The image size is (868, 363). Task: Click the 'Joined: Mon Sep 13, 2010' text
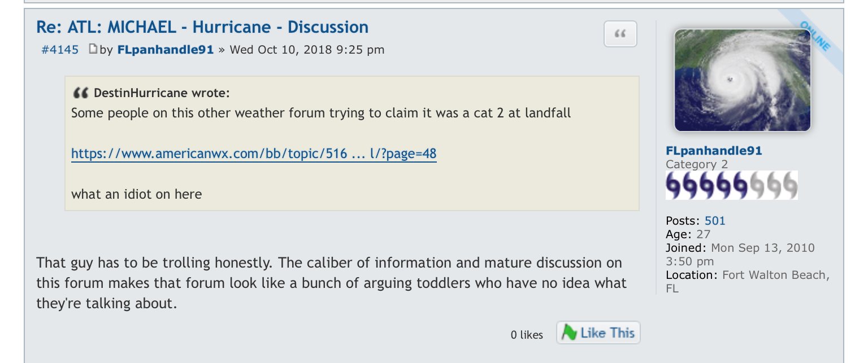coord(740,248)
